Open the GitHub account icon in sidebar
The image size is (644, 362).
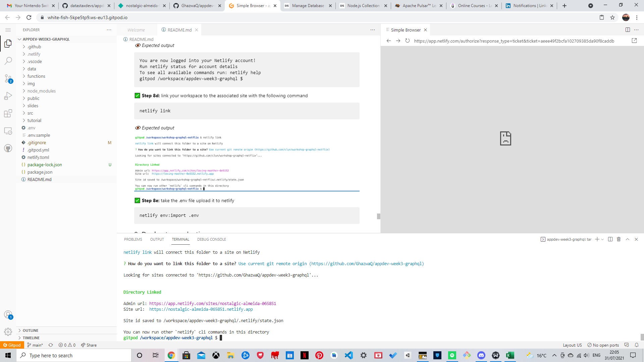coord(8,148)
